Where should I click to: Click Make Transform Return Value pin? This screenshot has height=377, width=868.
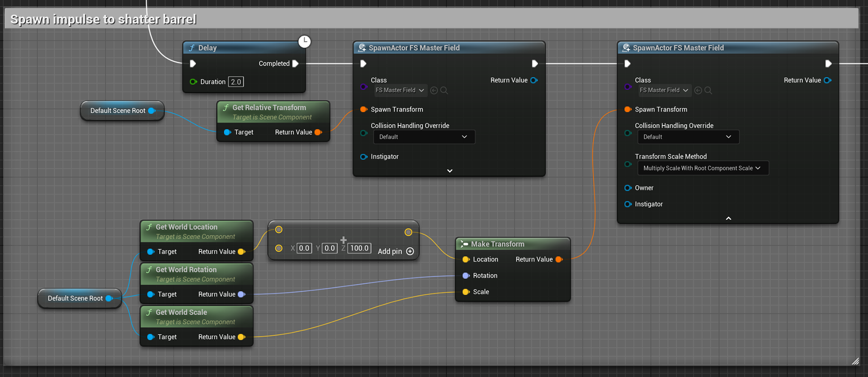click(x=559, y=260)
